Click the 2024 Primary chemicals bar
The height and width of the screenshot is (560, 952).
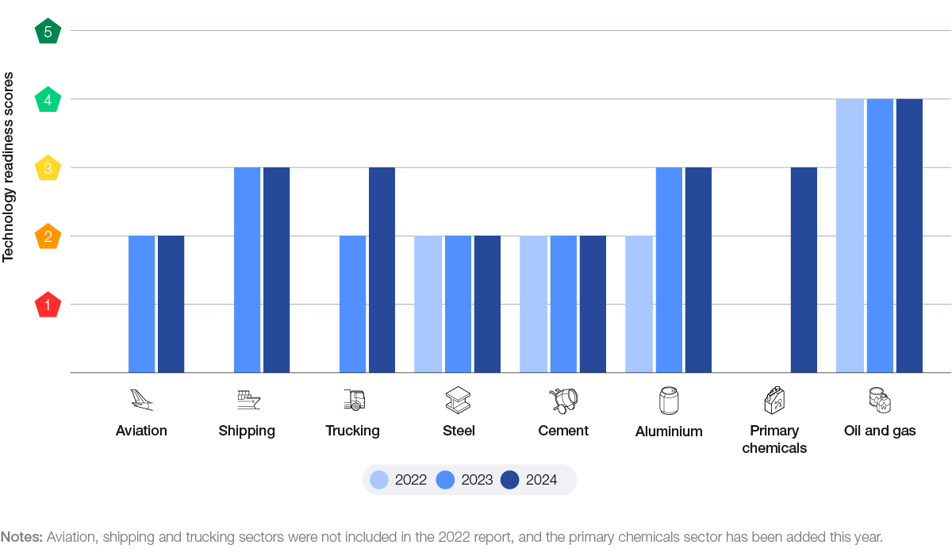point(804,270)
